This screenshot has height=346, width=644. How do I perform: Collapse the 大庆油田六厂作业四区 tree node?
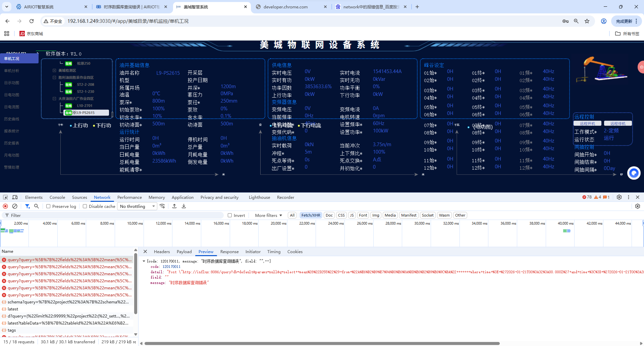[x=54, y=99]
